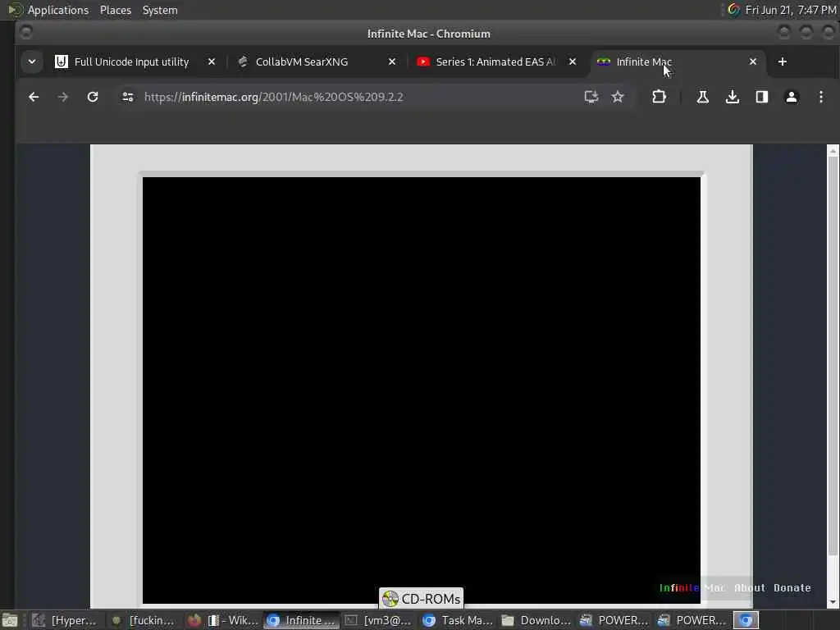
Task: Switch to the Downlo... folder window
Action: point(536,620)
